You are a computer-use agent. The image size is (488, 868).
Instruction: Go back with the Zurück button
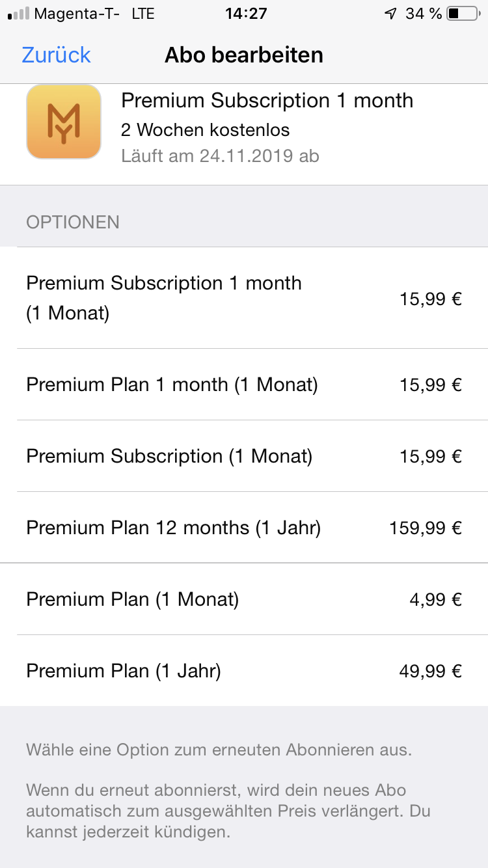[56, 55]
